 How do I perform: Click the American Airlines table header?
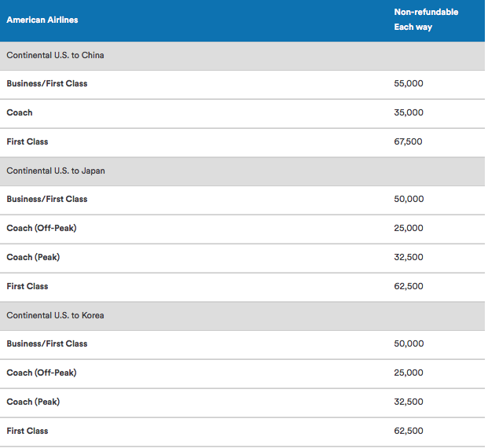tap(42, 20)
